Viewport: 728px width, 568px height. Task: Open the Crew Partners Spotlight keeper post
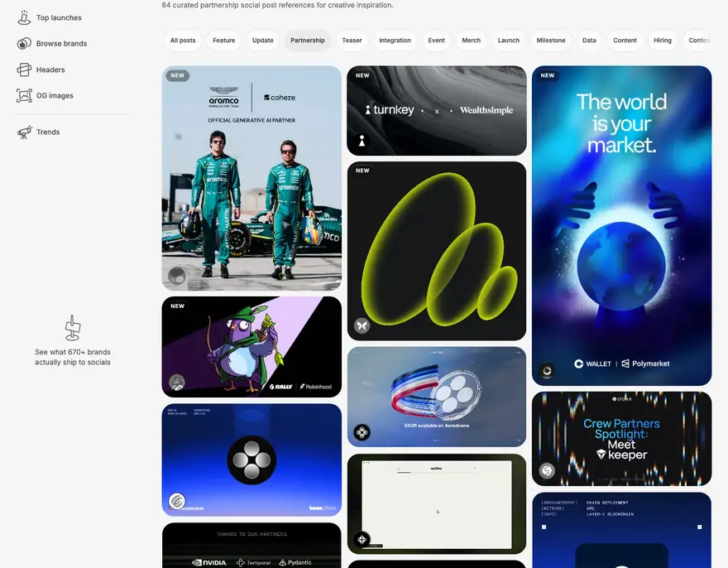621,439
